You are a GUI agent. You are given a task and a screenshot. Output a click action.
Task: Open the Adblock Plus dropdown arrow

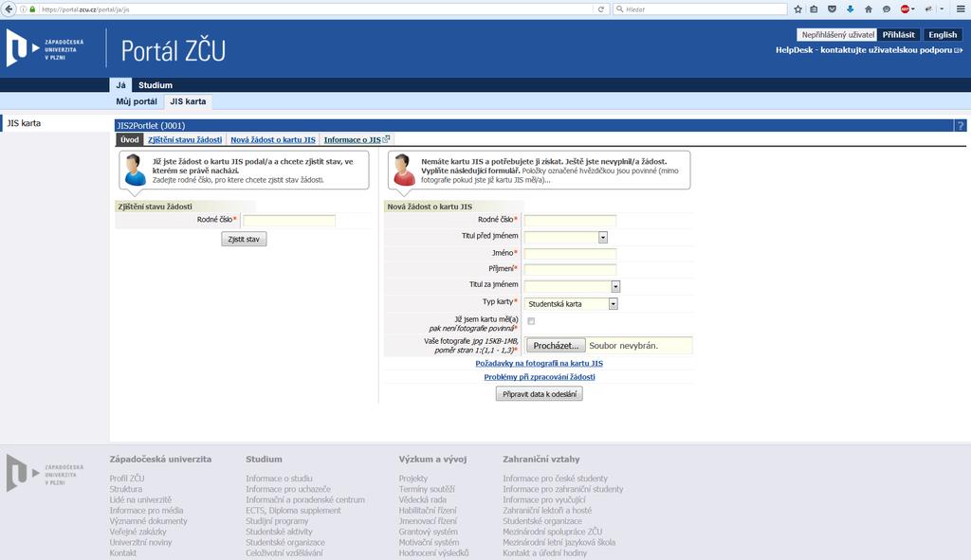pos(913,9)
